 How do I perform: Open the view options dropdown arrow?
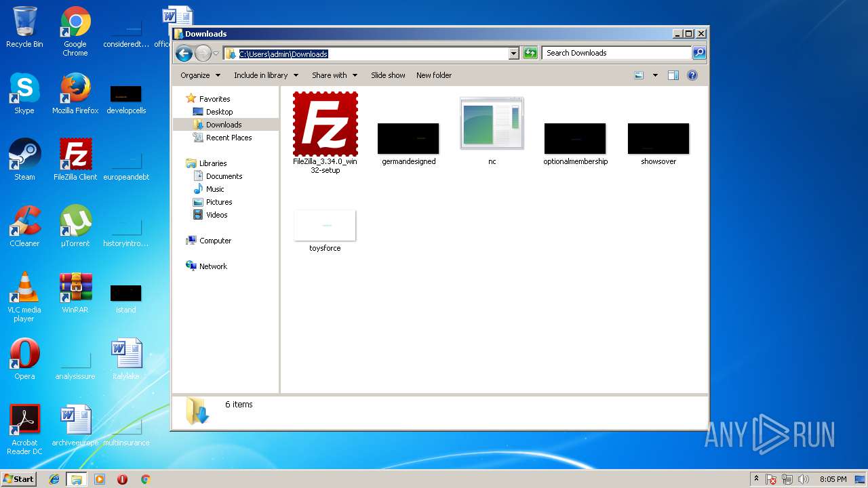tap(655, 75)
